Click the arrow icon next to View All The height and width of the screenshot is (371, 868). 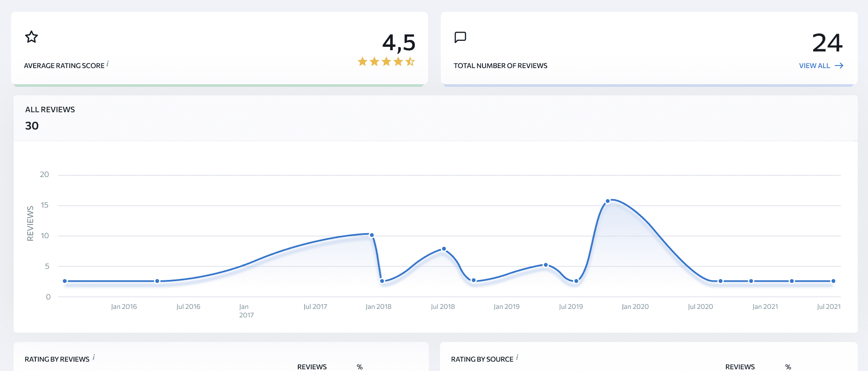point(839,66)
